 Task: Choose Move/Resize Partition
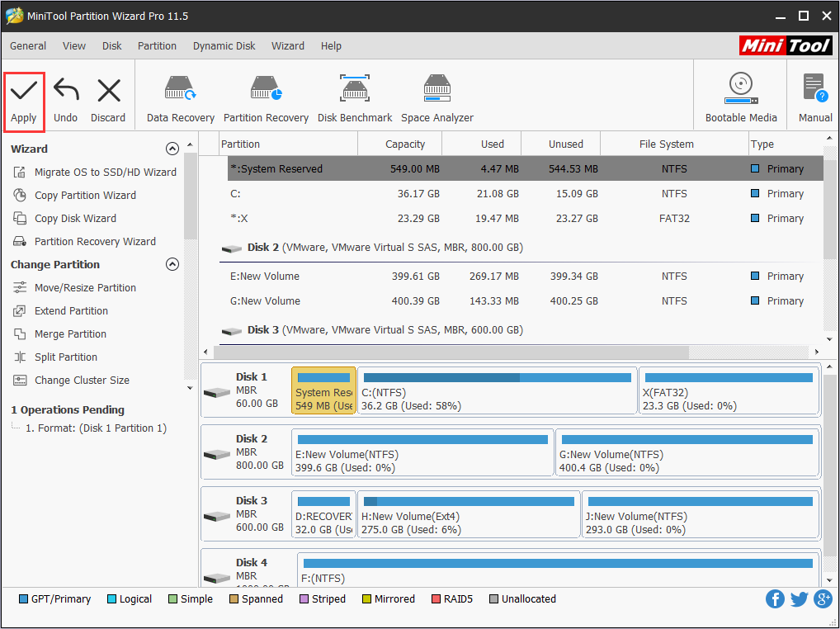74,288
